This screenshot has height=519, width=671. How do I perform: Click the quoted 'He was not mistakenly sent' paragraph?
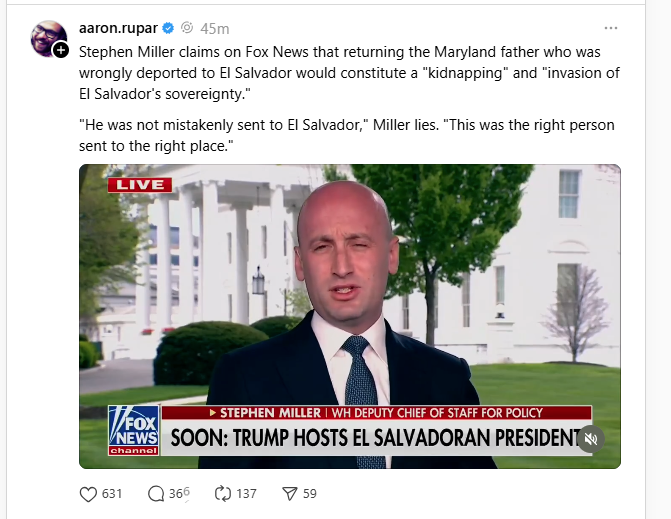click(x=347, y=135)
